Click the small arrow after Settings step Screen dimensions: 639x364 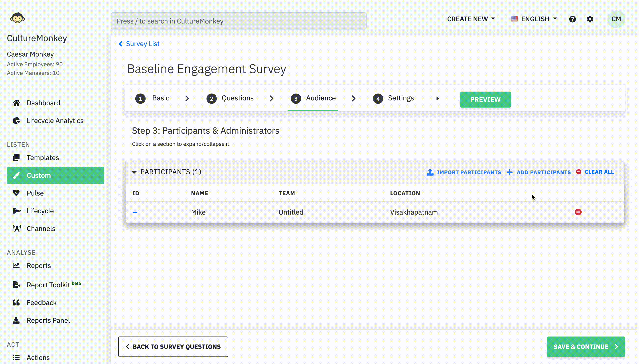437,98
